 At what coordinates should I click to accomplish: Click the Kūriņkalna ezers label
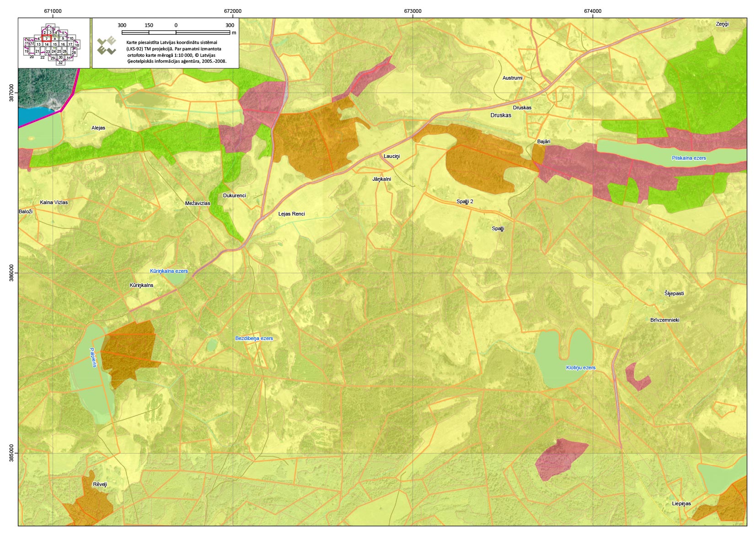(x=169, y=271)
